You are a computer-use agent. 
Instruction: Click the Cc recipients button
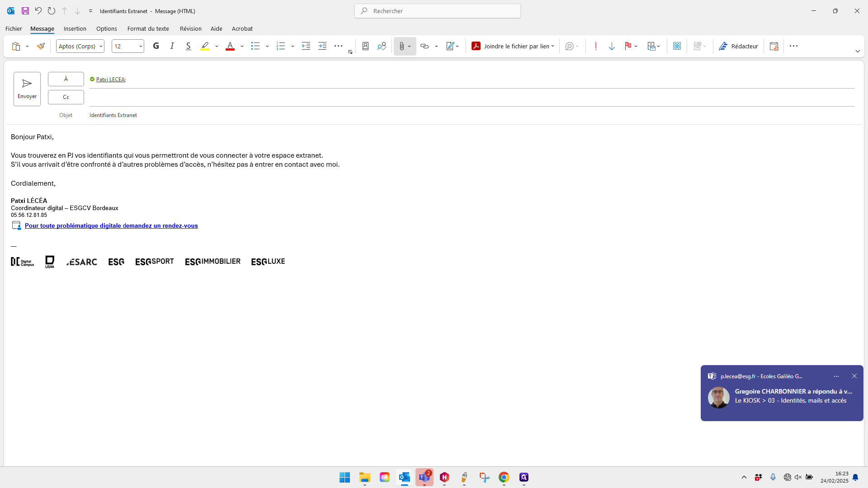(x=66, y=97)
